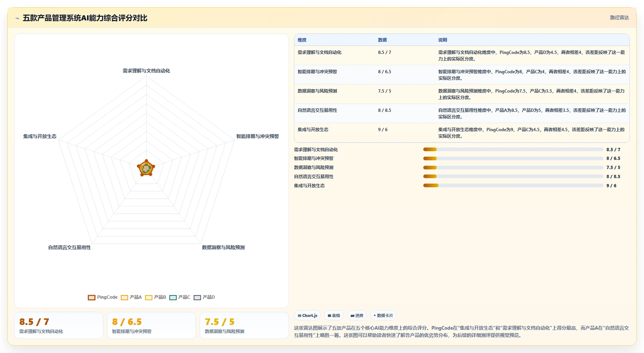This screenshot has width=644, height=353.
Task: Click the title icon beside 五款产品管理系统
Action: pos(17,18)
